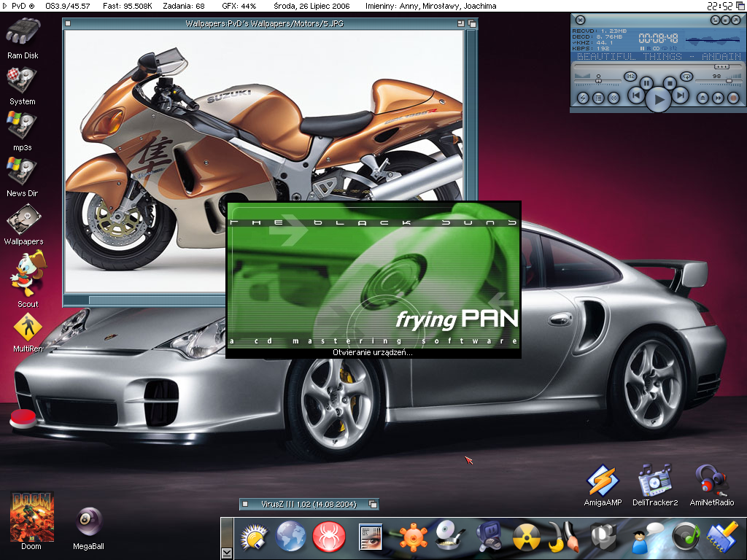
Task: Skip to next track in the player
Action: pos(681,96)
